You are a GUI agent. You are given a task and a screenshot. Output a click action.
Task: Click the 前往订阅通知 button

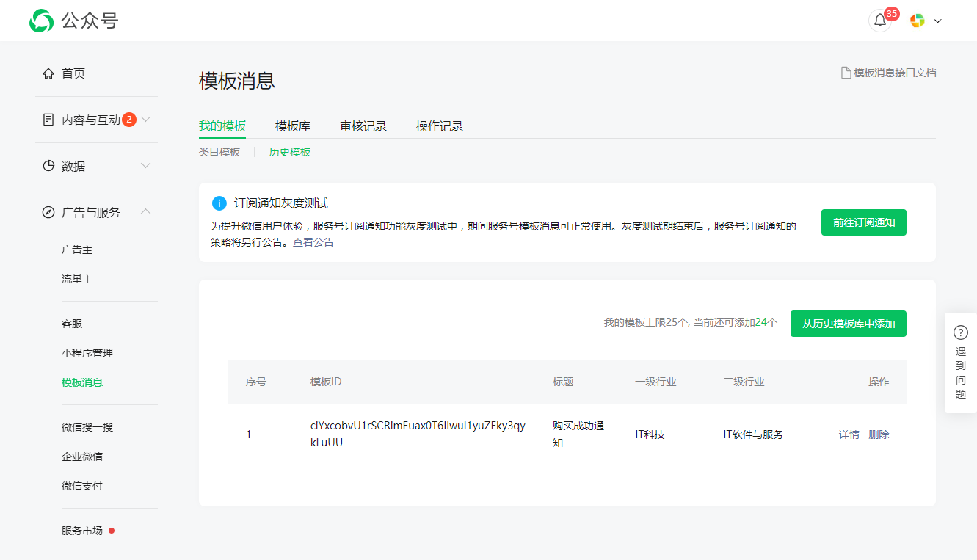(x=863, y=222)
